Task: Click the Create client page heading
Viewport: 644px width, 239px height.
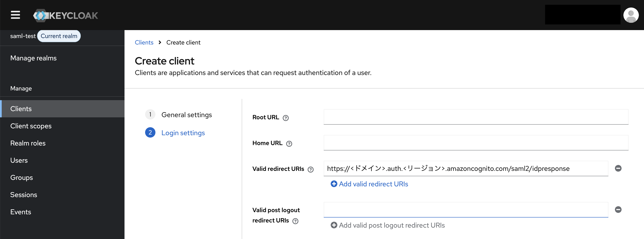Action: [164, 61]
